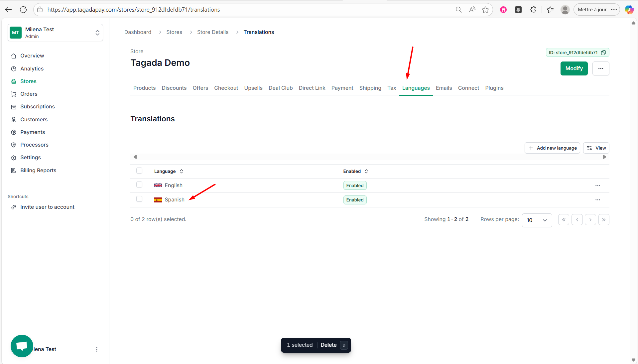Check the English row checkbox
This screenshot has width=638, height=364.
139,185
